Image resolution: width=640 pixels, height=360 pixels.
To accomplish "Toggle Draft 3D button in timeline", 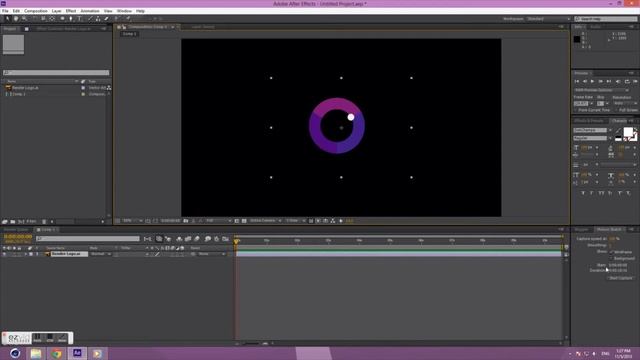I will point(168,239).
